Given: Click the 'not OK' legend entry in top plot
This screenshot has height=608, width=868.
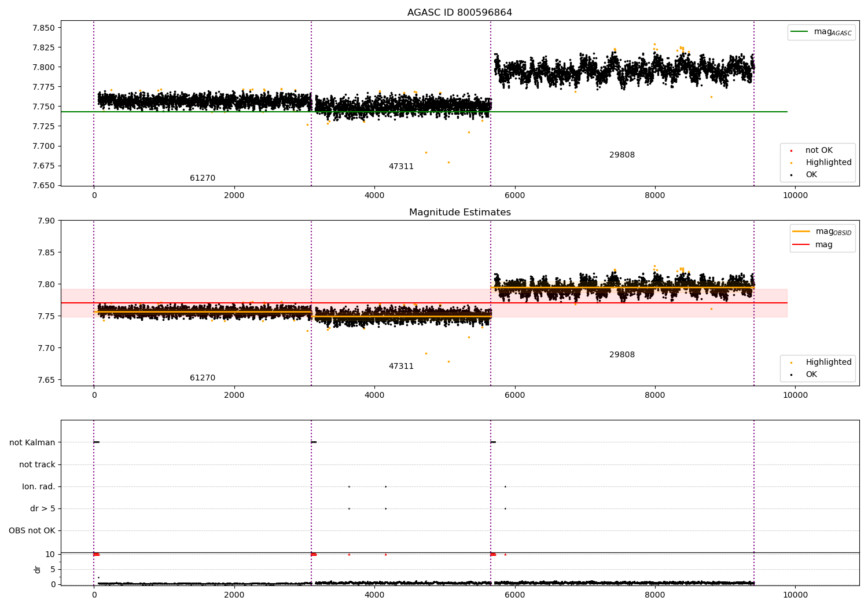Looking at the screenshot, I should point(818,150).
